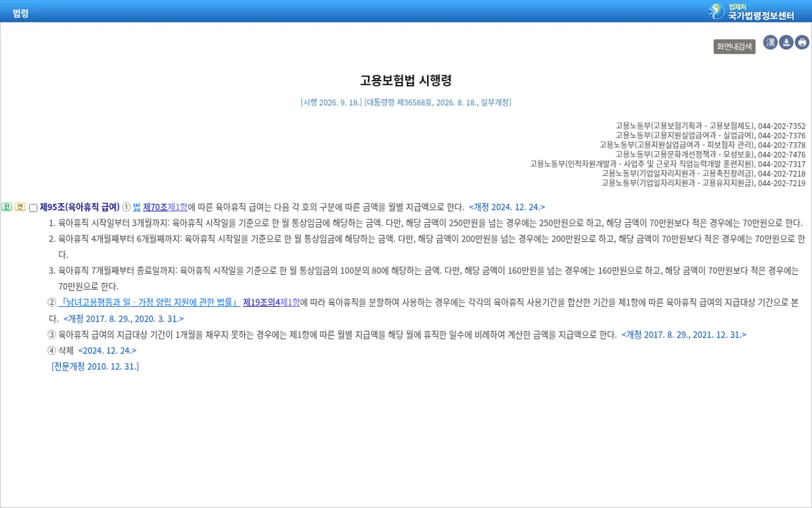Open the 법 link in paragraph ①

tap(137, 207)
